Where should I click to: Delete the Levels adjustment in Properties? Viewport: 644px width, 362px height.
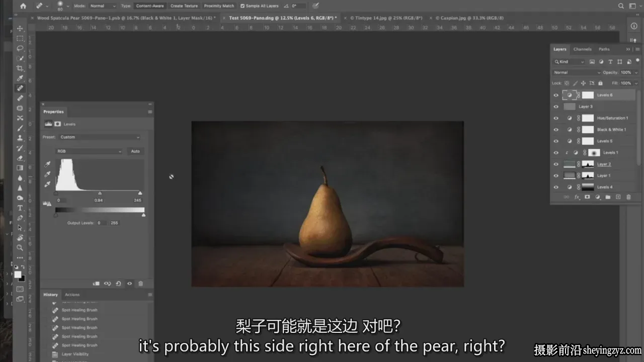140,284
